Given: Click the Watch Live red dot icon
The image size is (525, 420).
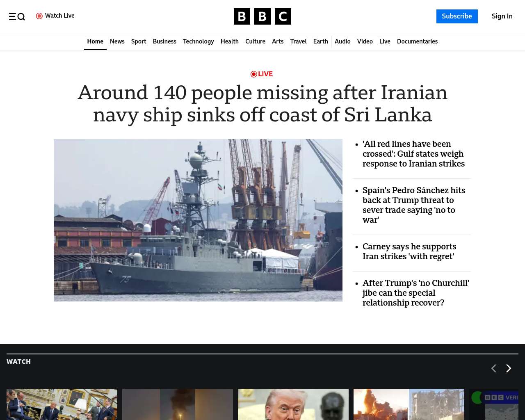Looking at the screenshot, I should 39,16.
